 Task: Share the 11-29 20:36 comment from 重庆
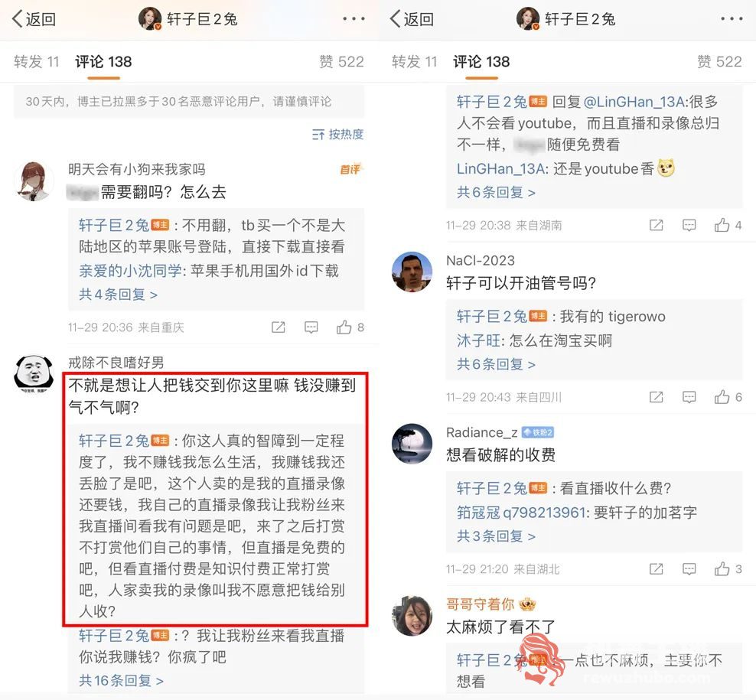point(279,327)
